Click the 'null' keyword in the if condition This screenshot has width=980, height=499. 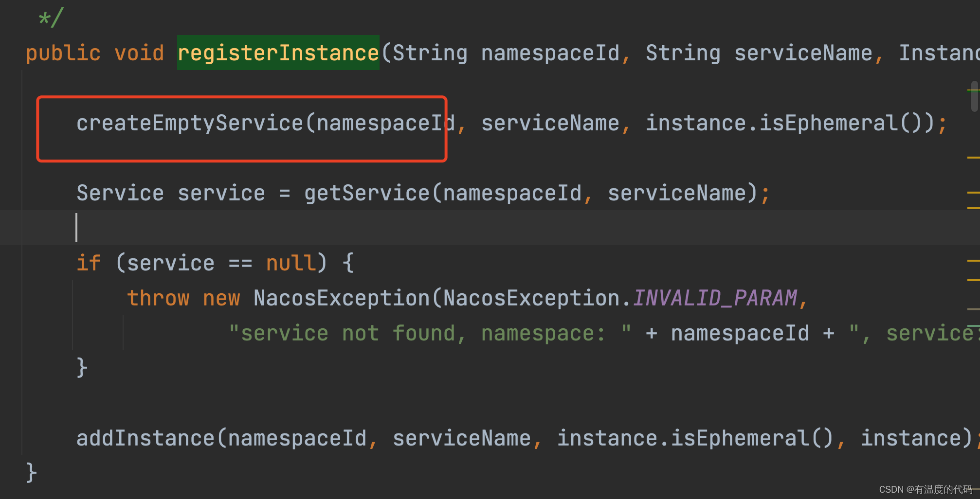[291, 263]
